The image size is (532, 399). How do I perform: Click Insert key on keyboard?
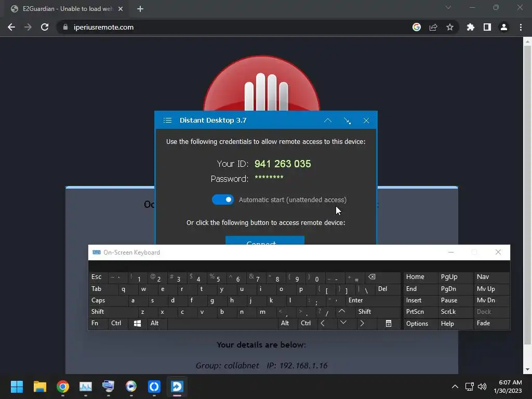[420, 301]
